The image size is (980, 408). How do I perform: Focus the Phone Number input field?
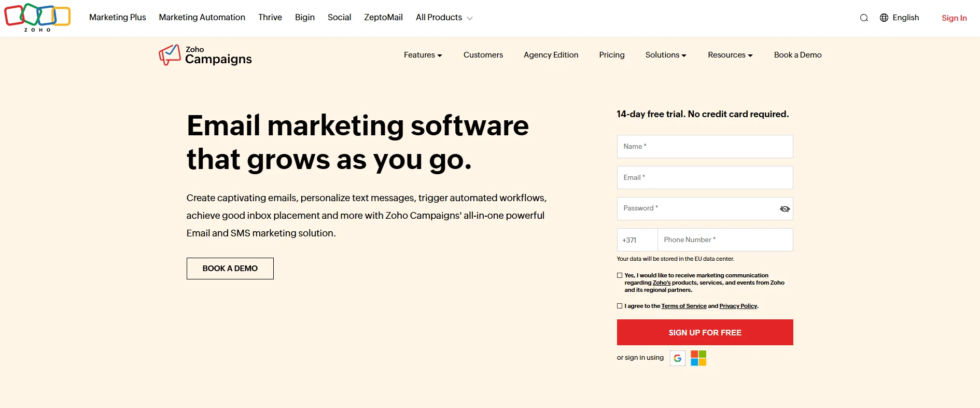click(725, 240)
